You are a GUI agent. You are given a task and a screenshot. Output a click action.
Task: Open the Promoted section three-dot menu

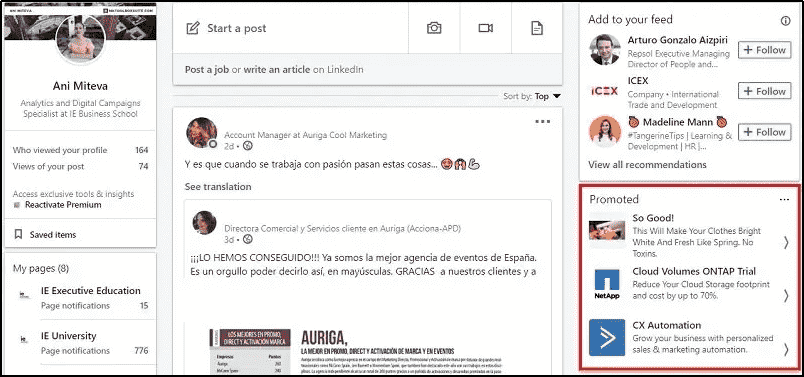click(784, 200)
